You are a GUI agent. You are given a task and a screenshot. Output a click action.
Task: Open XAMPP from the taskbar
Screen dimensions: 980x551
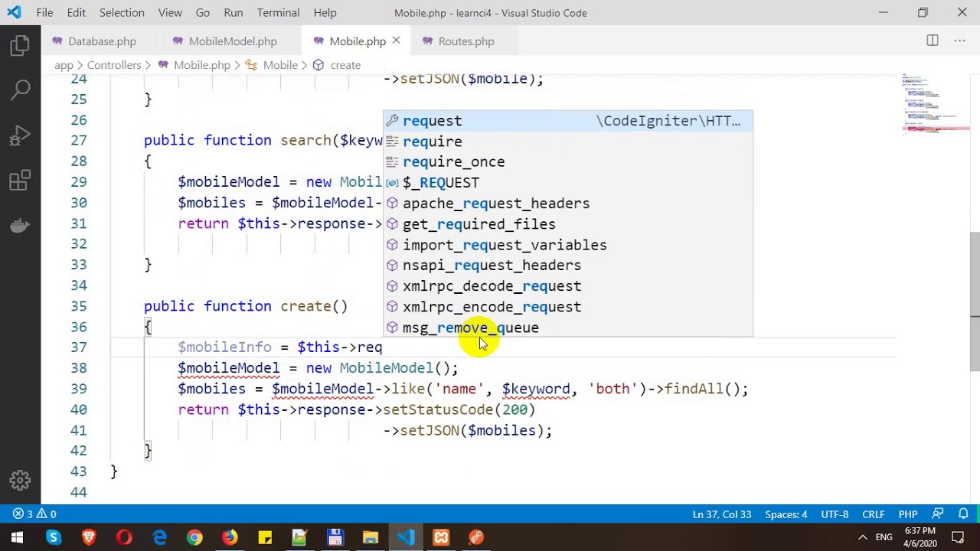tap(441, 537)
